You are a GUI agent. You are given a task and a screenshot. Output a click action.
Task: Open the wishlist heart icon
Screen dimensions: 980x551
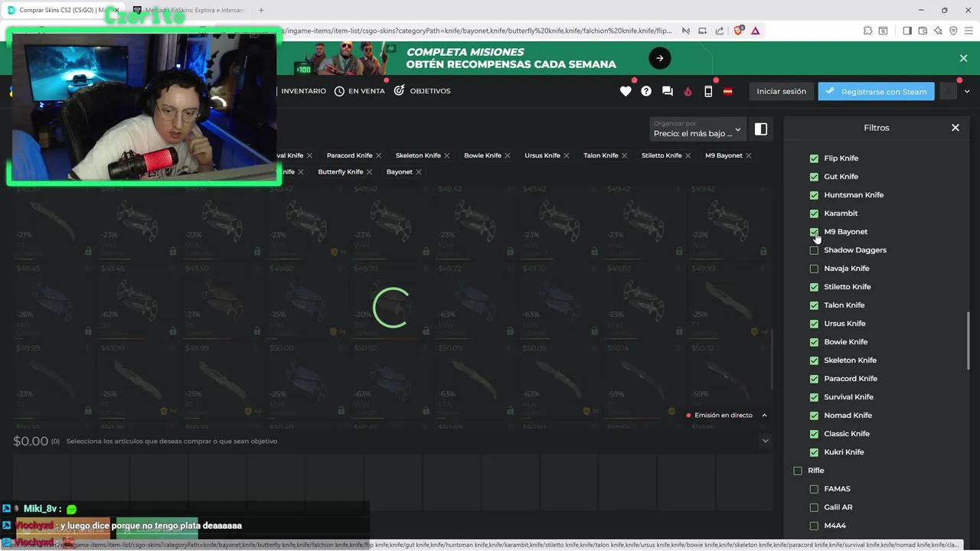(x=626, y=91)
